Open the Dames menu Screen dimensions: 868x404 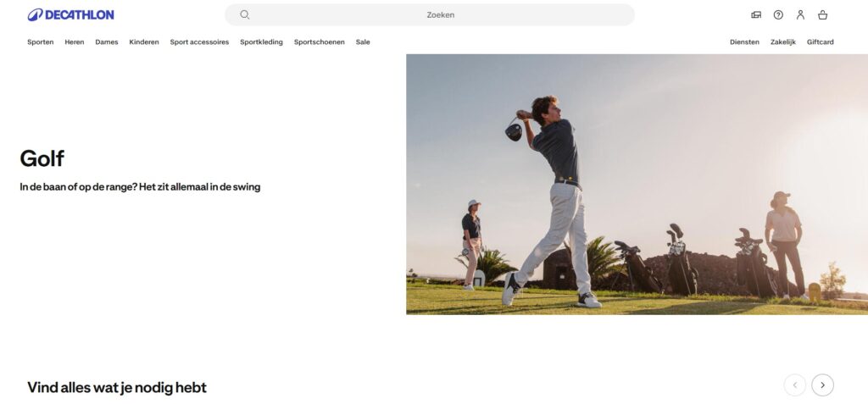tap(107, 42)
